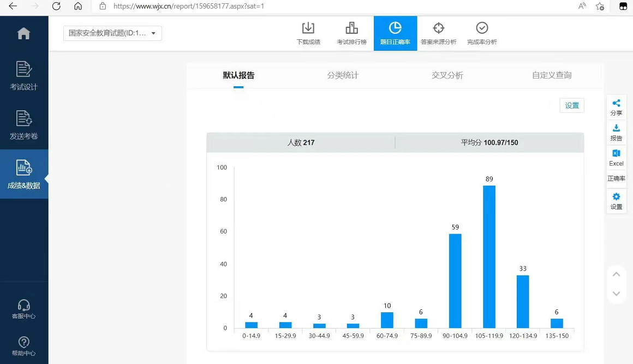Click the browser home icon

[78, 6]
